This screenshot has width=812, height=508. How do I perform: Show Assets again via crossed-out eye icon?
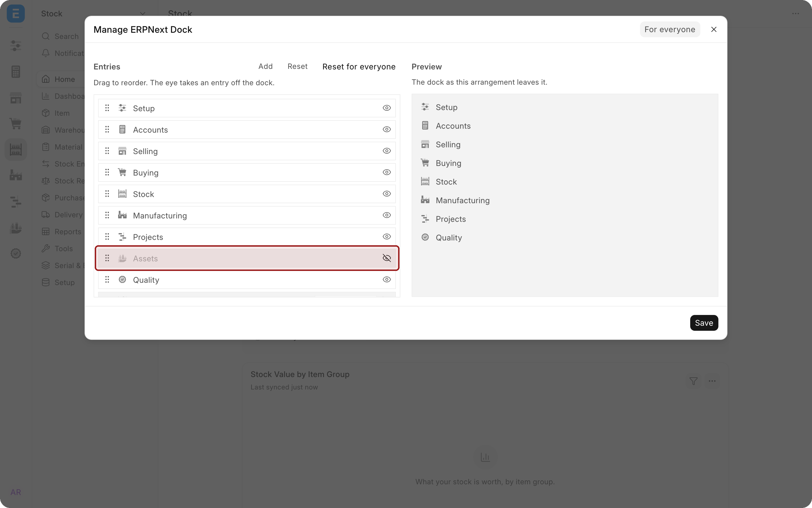coord(387,258)
